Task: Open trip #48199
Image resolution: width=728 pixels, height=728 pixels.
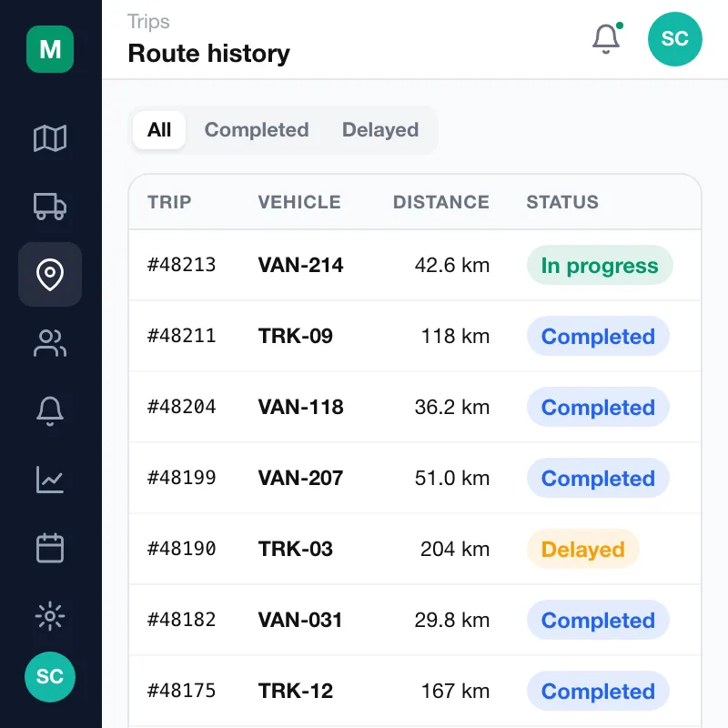Action: pos(182,479)
